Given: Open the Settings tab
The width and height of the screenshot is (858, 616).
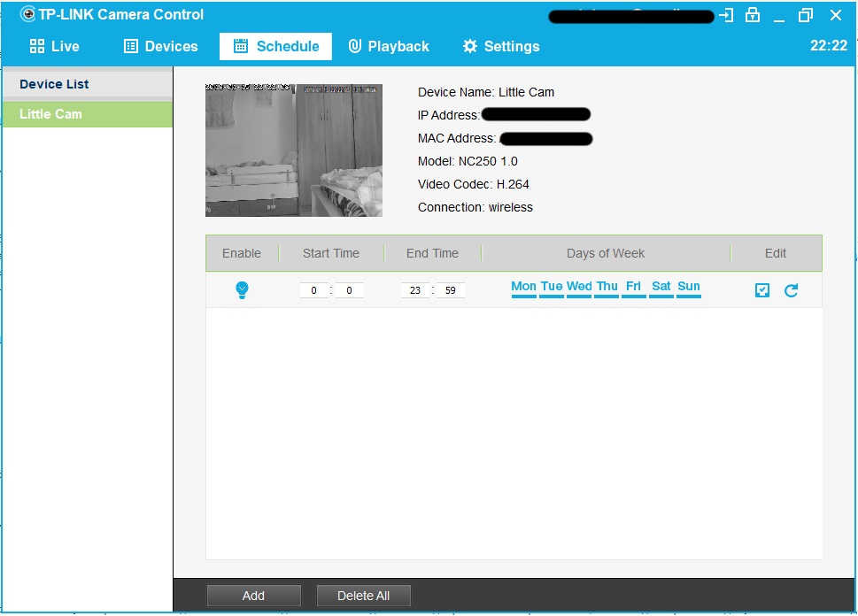Looking at the screenshot, I should pyautogui.click(x=500, y=46).
